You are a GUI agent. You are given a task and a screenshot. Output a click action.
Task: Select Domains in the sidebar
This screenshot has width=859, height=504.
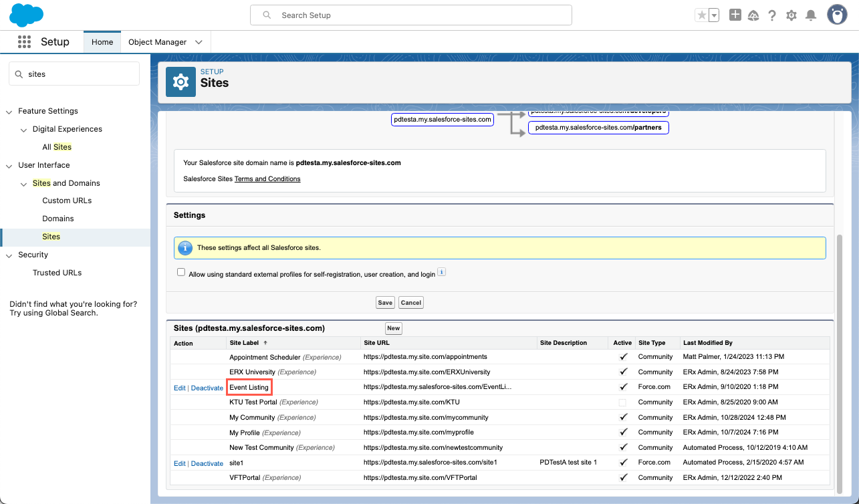pyautogui.click(x=58, y=219)
